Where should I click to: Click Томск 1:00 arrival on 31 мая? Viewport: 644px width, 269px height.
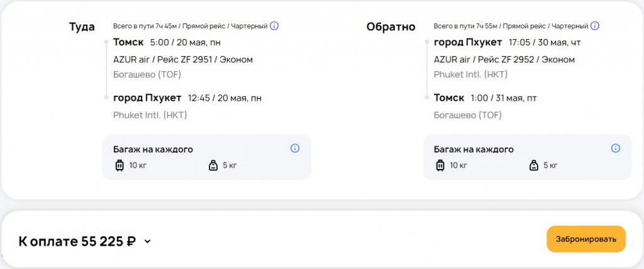(485, 98)
